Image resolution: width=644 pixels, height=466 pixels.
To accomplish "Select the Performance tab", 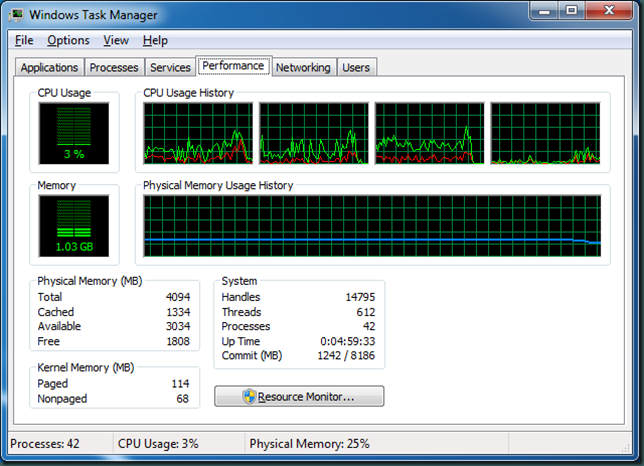I will 233,66.
